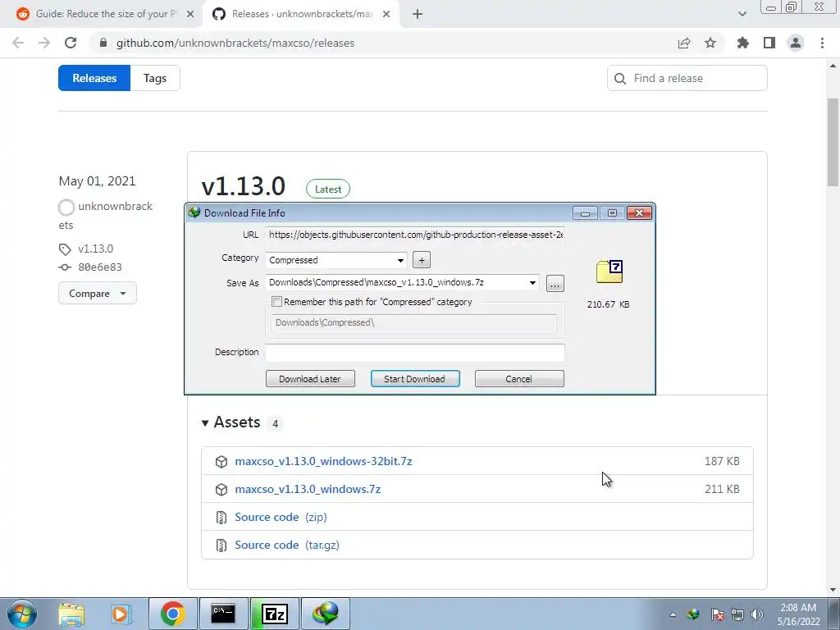Open File Explorer from the taskbar
The image size is (840, 630).
pos(71,614)
